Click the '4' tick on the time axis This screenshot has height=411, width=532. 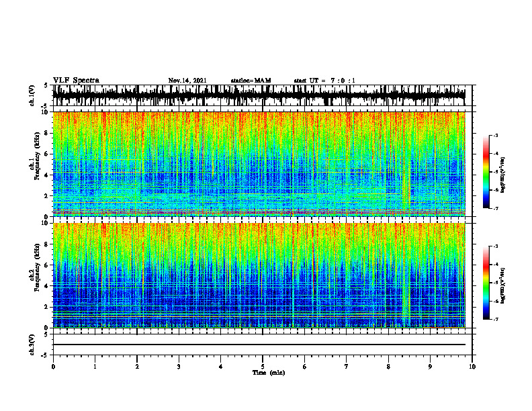click(220, 367)
